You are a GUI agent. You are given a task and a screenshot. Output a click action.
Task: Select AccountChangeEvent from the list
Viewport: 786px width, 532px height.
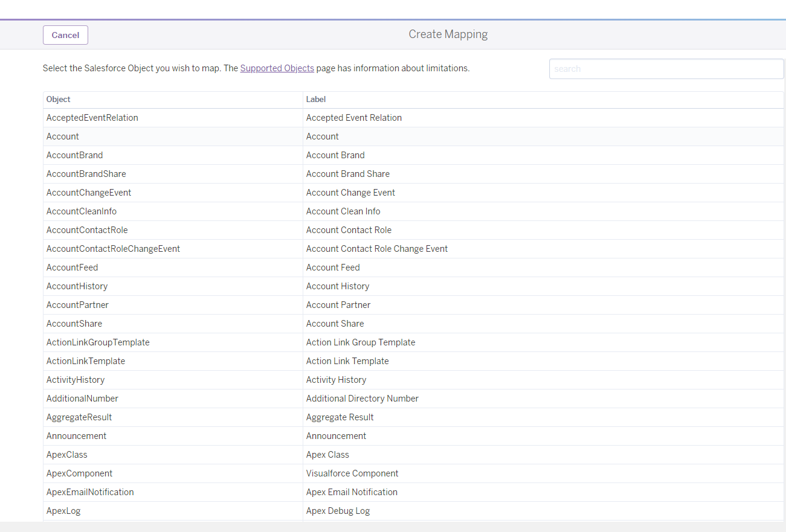pos(89,193)
